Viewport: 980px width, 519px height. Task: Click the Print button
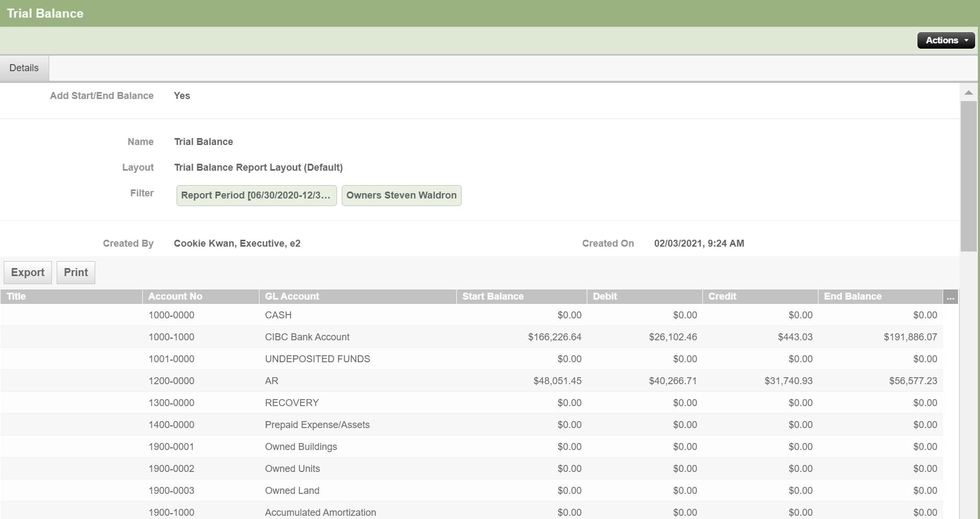tap(76, 272)
